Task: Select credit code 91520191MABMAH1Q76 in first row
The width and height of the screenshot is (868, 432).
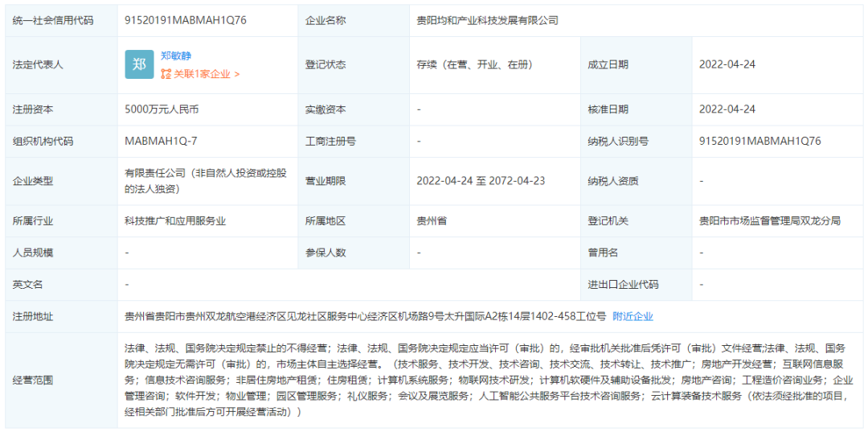Action: point(186,20)
